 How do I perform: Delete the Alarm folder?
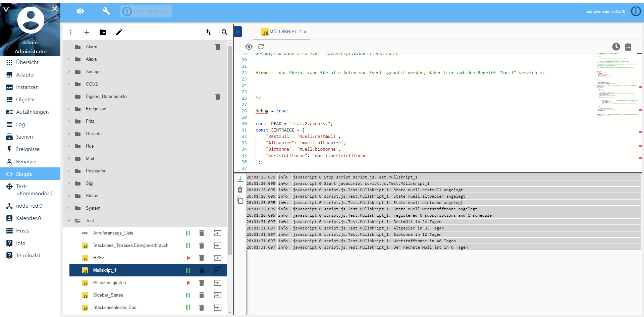pyautogui.click(x=218, y=47)
